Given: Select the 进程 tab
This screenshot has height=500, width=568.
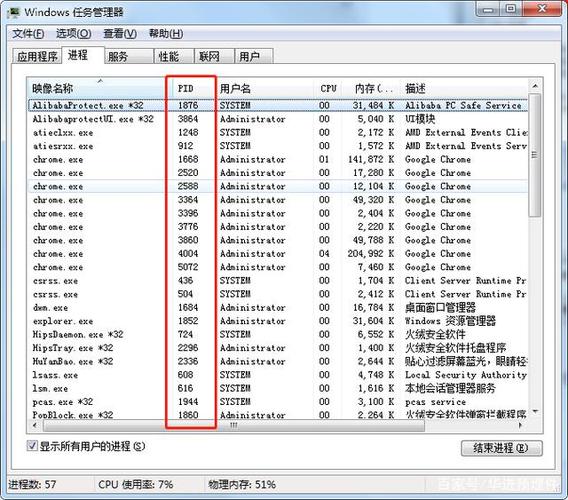Looking at the screenshot, I should click(83, 55).
